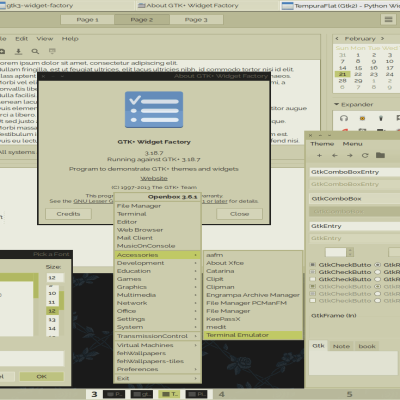Expand the Graphics submenu
This screenshot has height=400, width=400.
pyautogui.click(x=157, y=287)
